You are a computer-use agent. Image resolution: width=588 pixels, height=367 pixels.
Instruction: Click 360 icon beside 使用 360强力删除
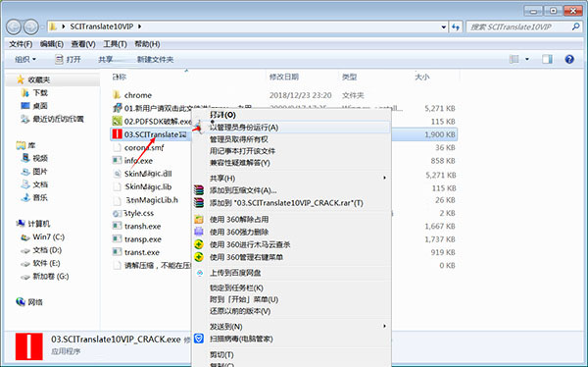(x=199, y=232)
